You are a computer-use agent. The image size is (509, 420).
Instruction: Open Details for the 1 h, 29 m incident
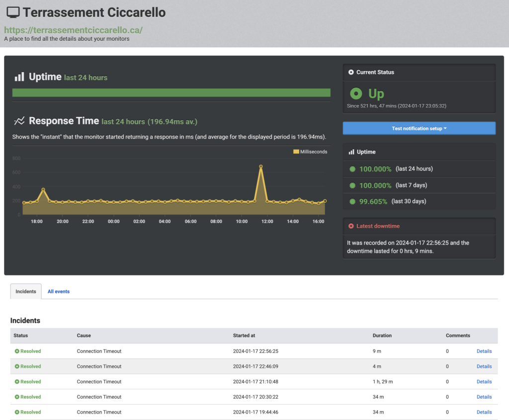[x=484, y=382]
